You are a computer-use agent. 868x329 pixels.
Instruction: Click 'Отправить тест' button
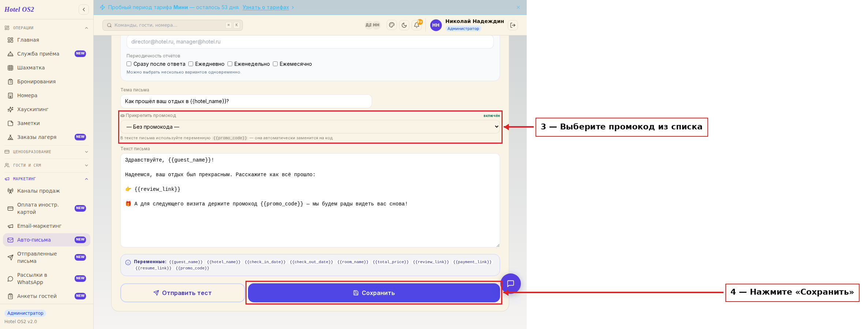pyautogui.click(x=183, y=293)
